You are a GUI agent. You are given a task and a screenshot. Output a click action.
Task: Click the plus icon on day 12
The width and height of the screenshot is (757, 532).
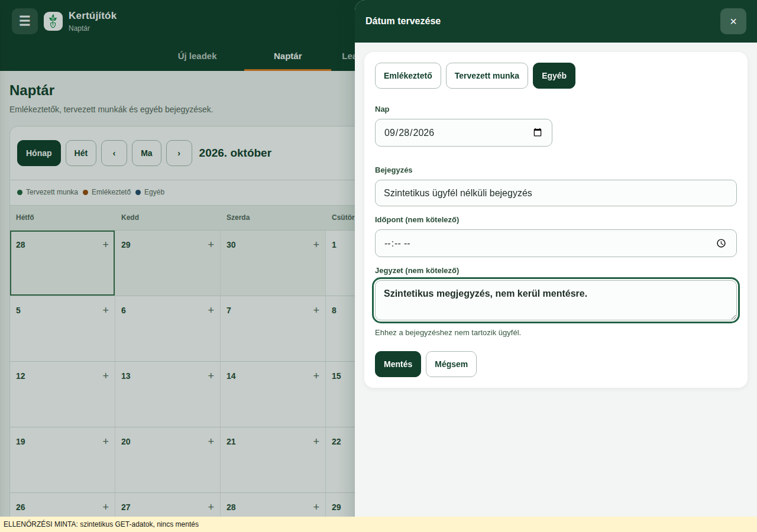(106, 375)
